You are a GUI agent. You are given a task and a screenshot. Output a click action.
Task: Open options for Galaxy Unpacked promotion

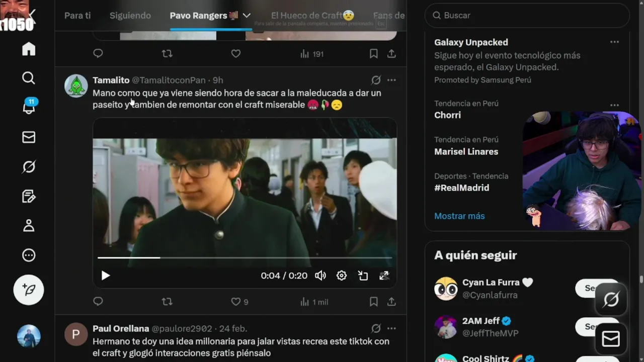point(614,42)
